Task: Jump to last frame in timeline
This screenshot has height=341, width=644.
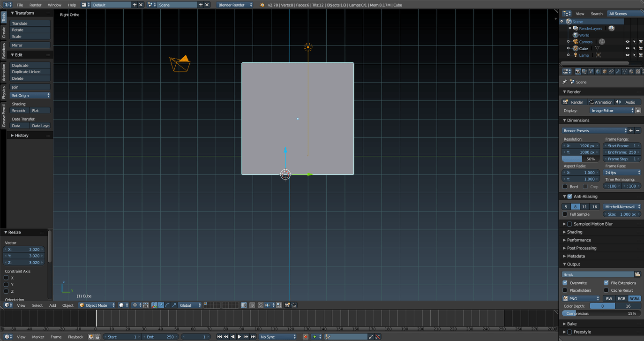Action: [x=253, y=337]
